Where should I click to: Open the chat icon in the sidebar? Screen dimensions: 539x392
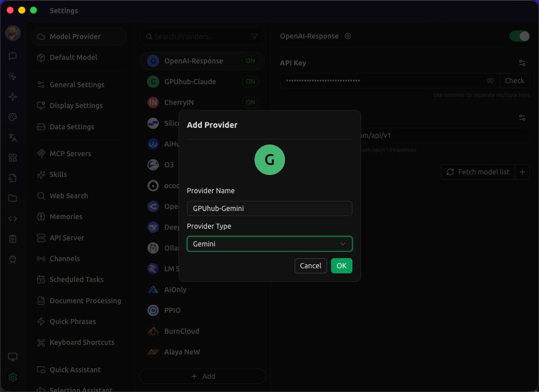point(13,56)
